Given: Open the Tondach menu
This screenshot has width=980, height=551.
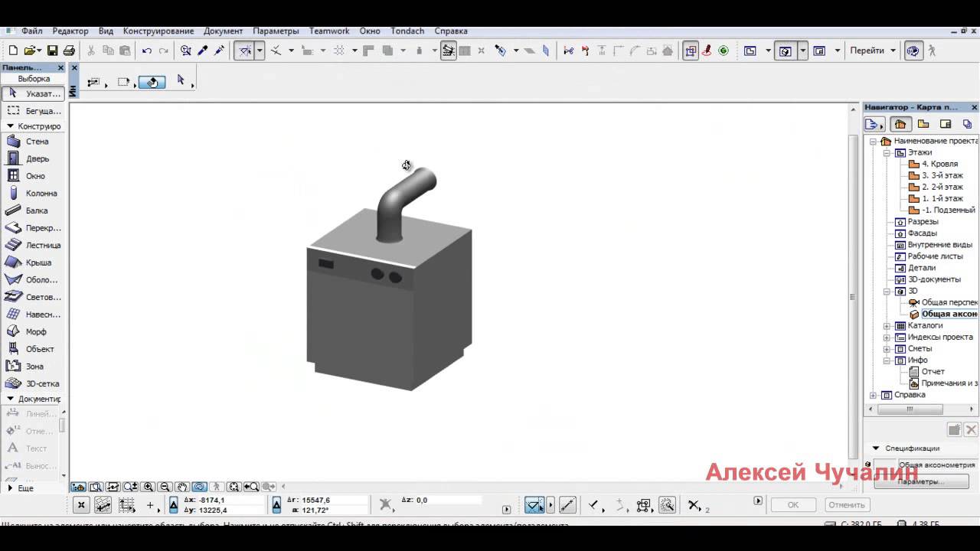Looking at the screenshot, I should click(x=407, y=31).
